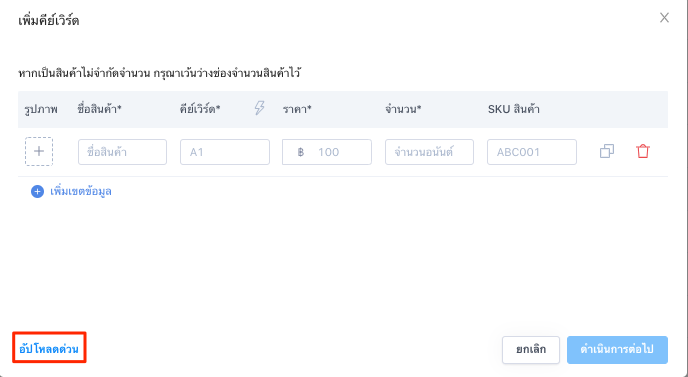
Task: Click the SKU สินค้า column header
Action: [x=513, y=109]
